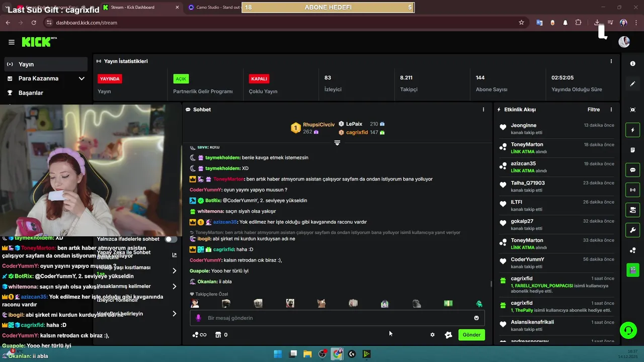This screenshot has width=644, height=362.
Task: Click the Kick logo
Action: (39, 42)
